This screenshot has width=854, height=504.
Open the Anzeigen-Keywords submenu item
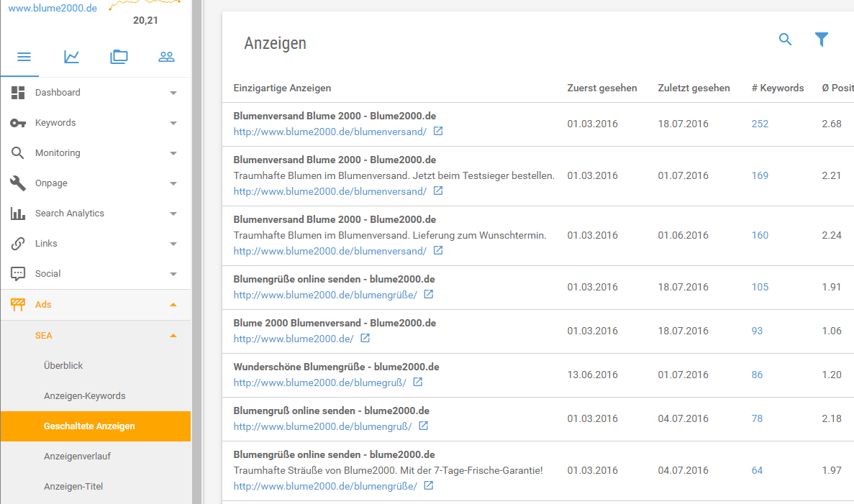tap(84, 395)
